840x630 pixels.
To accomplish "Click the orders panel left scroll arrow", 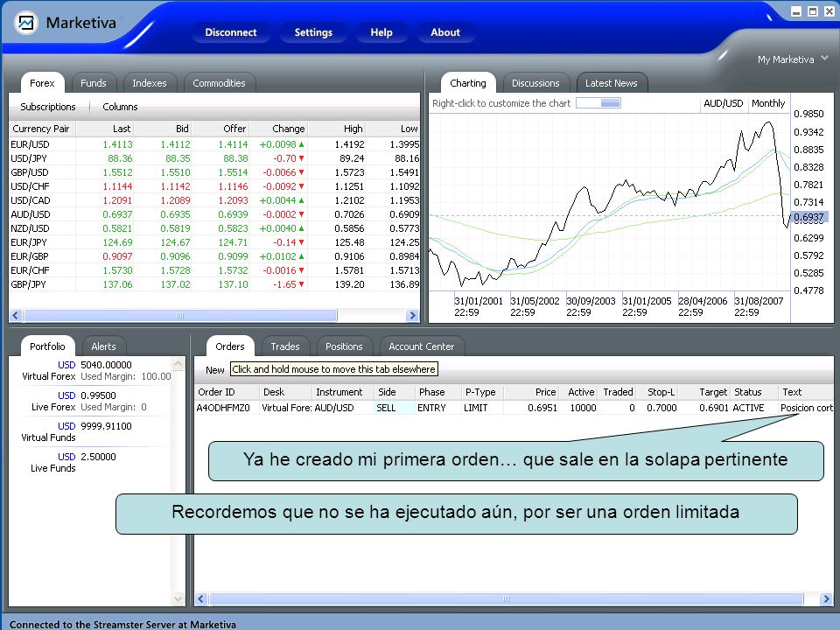I will point(201,598).
